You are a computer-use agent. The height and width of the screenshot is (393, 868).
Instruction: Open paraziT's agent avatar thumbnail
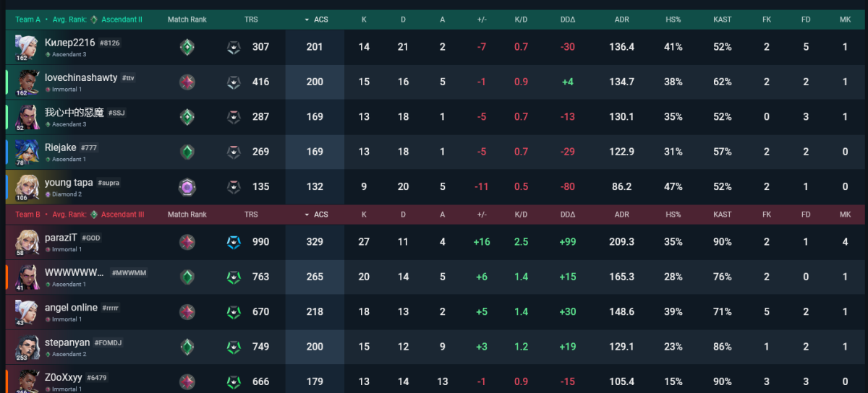tap(27, 243)
